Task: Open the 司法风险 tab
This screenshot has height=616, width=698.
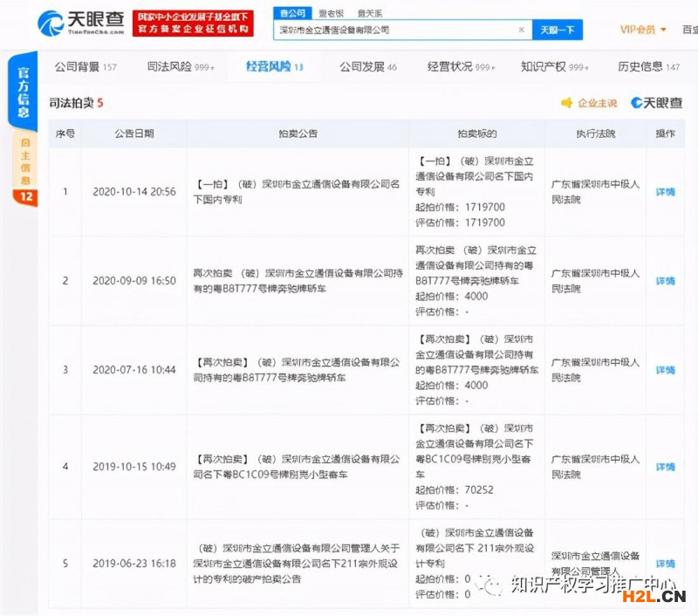Action: click(x=181, y=67)
